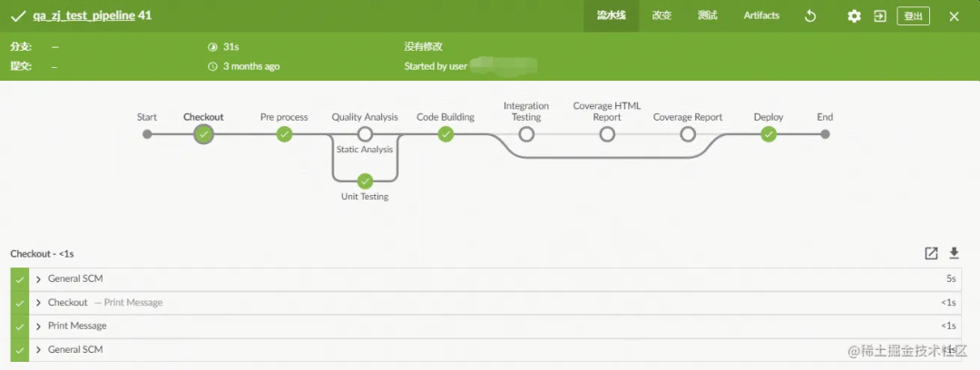Screen dimensions: 980x370
Task: Select the Pre process stage node
Action: 284,134
